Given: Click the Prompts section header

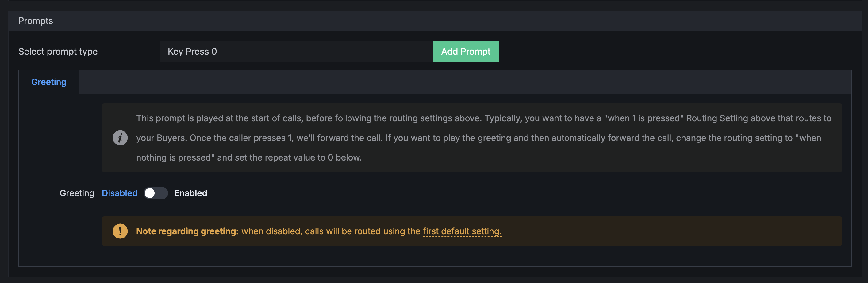Looking at the screenshot, I should [x=35, y=21].
